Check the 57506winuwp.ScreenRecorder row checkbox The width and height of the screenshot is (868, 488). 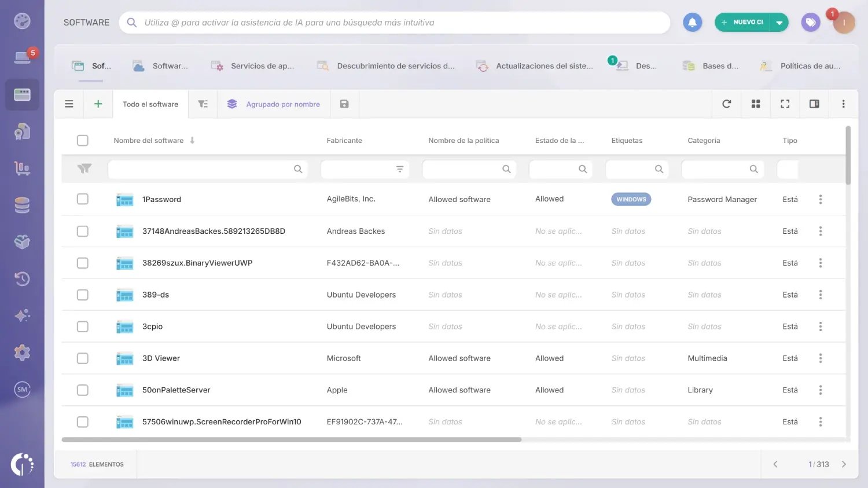[x=83, y=422]
